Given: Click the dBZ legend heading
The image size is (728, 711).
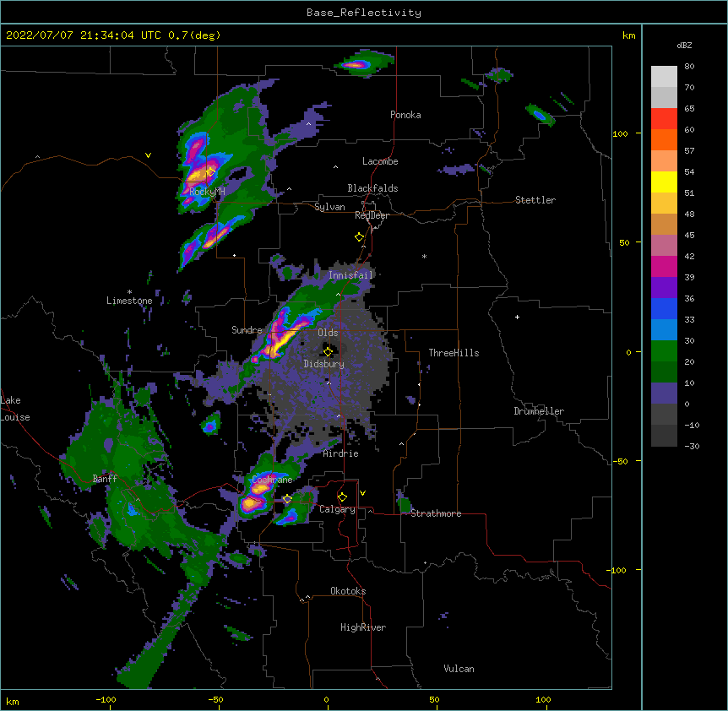Looking at the screenshot, I should pos(684,45).
